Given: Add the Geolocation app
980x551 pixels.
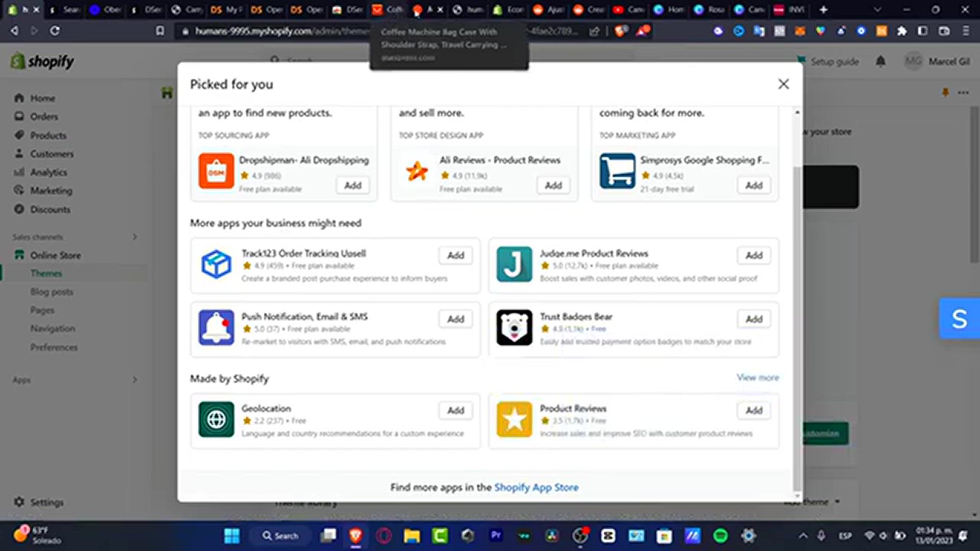Looking at the screenshot, I should click(x=456, y=410).
